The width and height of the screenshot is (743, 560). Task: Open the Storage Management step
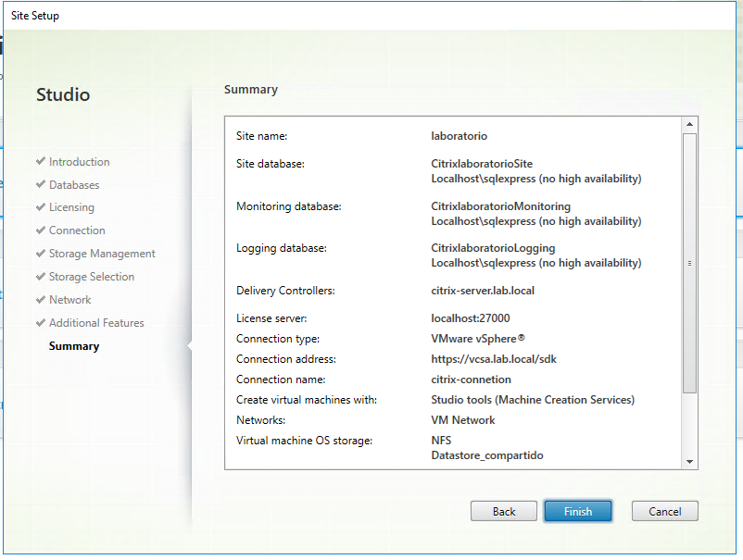point(102,254)
